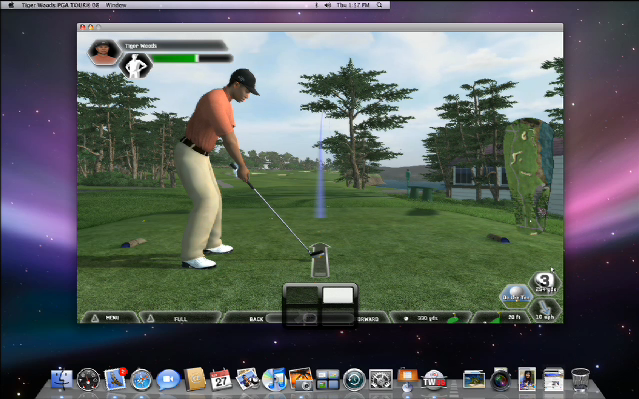Click the camera lens Dock icon
Image resolution: width=639 pixels, height=399 pixels.
pos(500,380)
